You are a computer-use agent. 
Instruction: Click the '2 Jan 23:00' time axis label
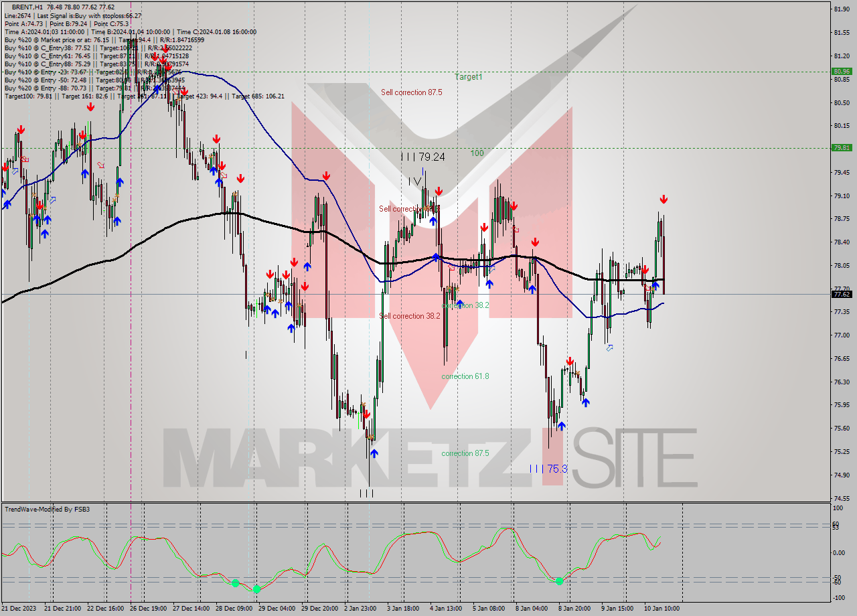click(361, 609)
